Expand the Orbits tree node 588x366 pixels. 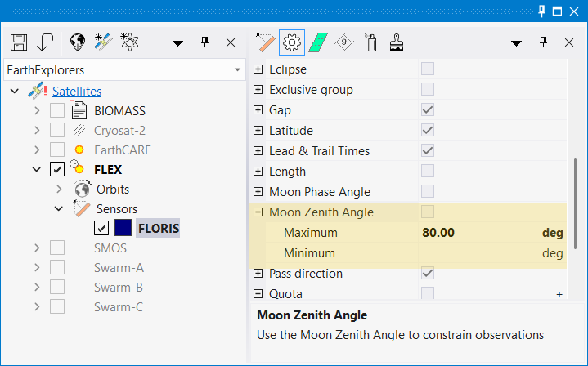pos(59,190)
